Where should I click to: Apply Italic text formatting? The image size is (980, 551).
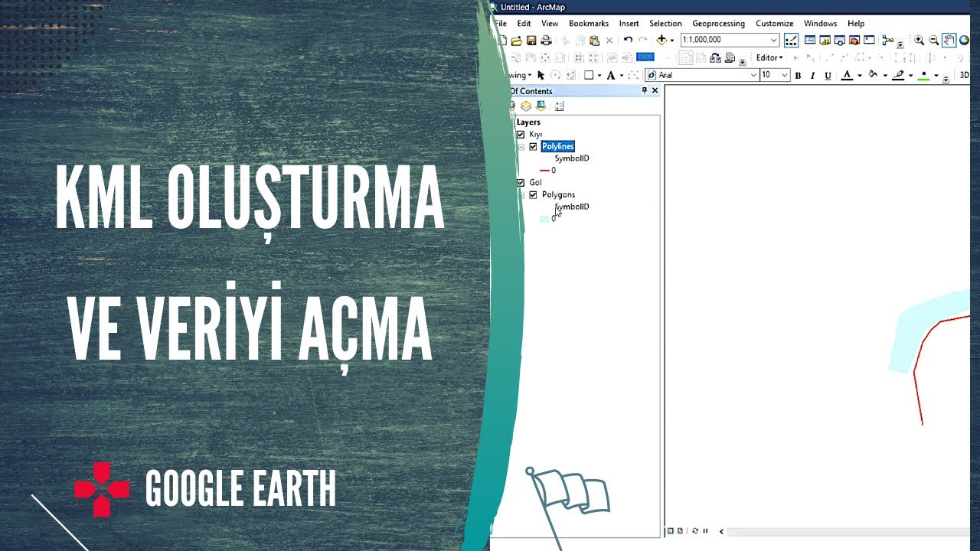812,76
